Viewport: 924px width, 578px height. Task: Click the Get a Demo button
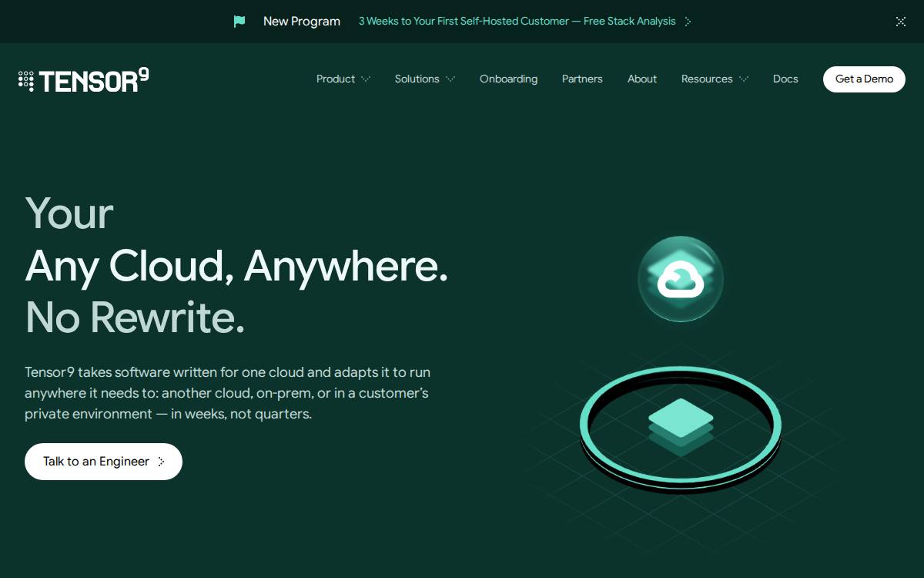(864, 79)
